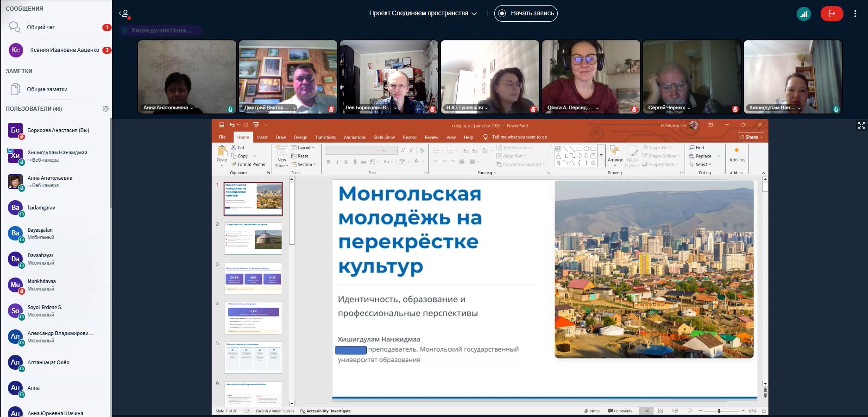
Task: Open the Slide Show ribbon tab
Action: click(384, 137)
